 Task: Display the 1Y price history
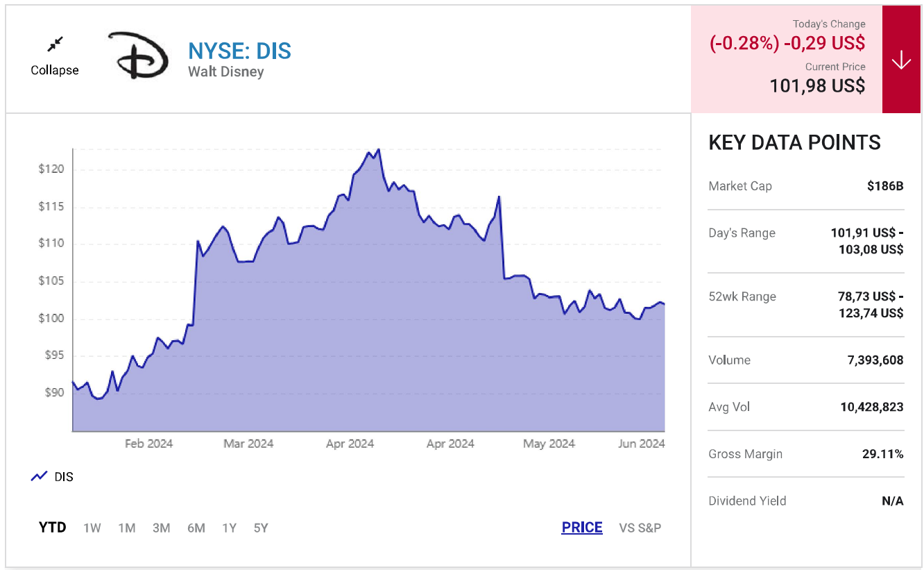click(229, 528)
